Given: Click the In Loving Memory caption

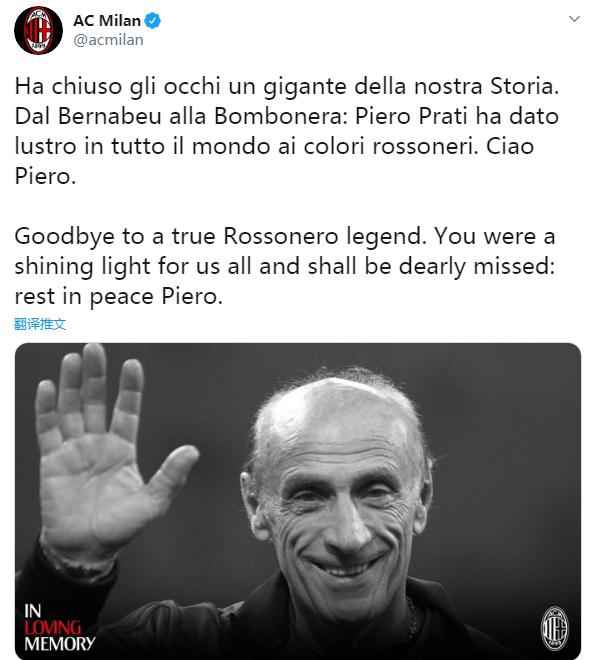Looking at the screenshot, I should tap(59, 628).
